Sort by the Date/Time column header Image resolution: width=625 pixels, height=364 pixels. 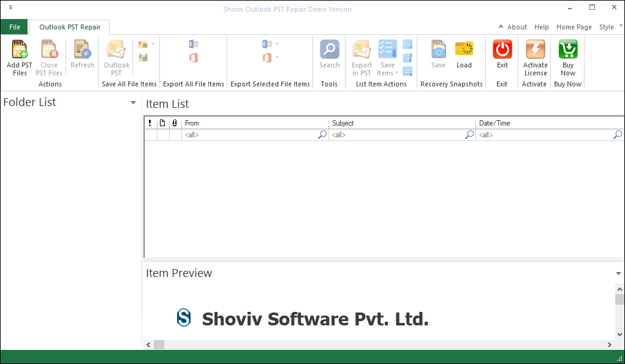click(550, 123)
